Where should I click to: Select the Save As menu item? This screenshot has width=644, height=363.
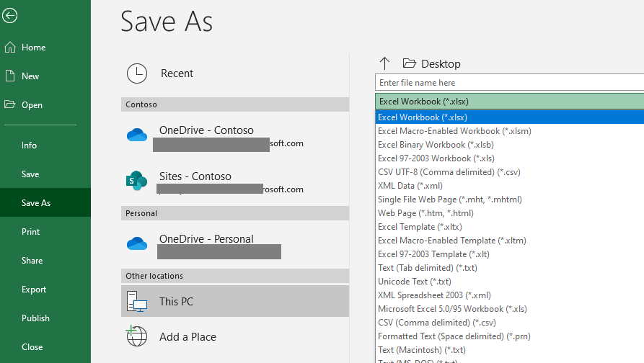[x=45, y=202]
